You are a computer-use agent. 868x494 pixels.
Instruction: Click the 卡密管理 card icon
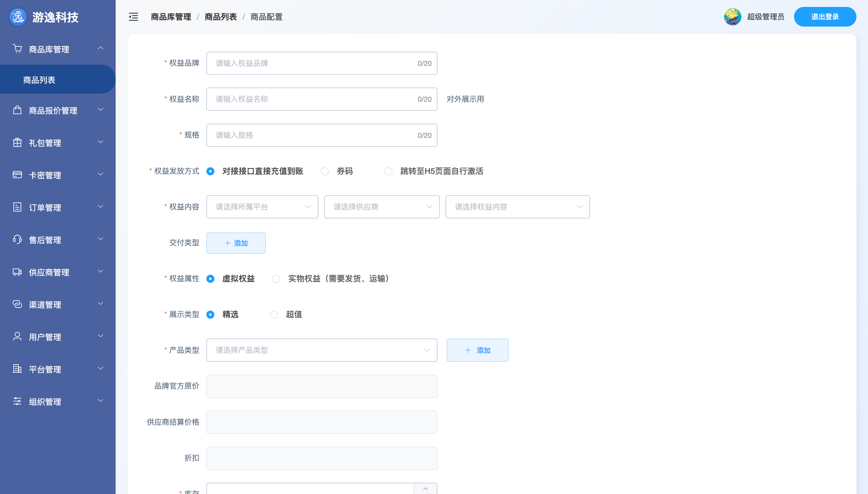click(x=17, y=175)
